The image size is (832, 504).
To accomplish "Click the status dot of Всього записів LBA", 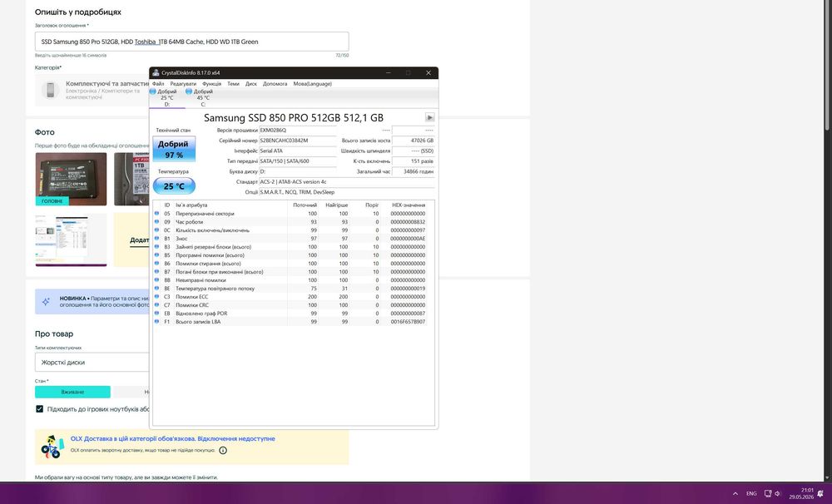I will [156, 322].
